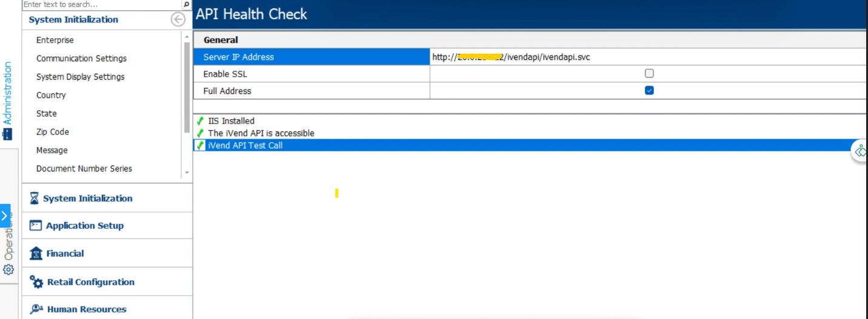
Task: Open the Human Resources section
Action: pyautogui.click(x=107, y=309)
